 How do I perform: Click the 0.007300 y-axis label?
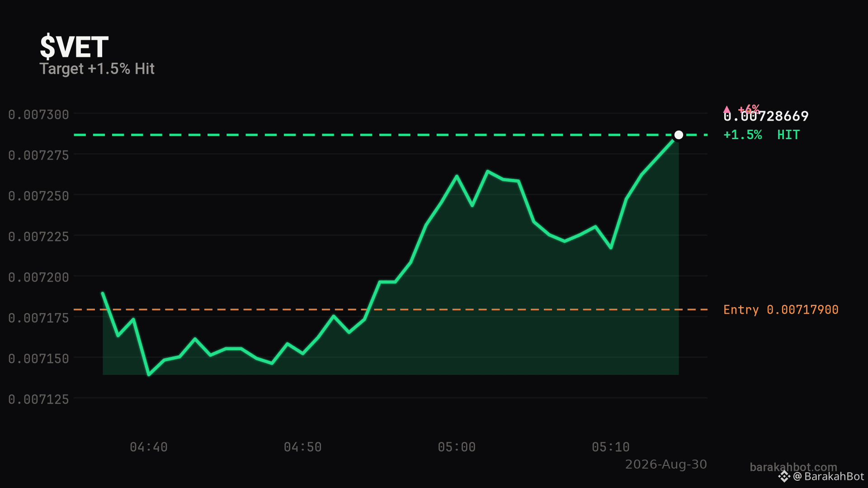[x=39, y=115]
